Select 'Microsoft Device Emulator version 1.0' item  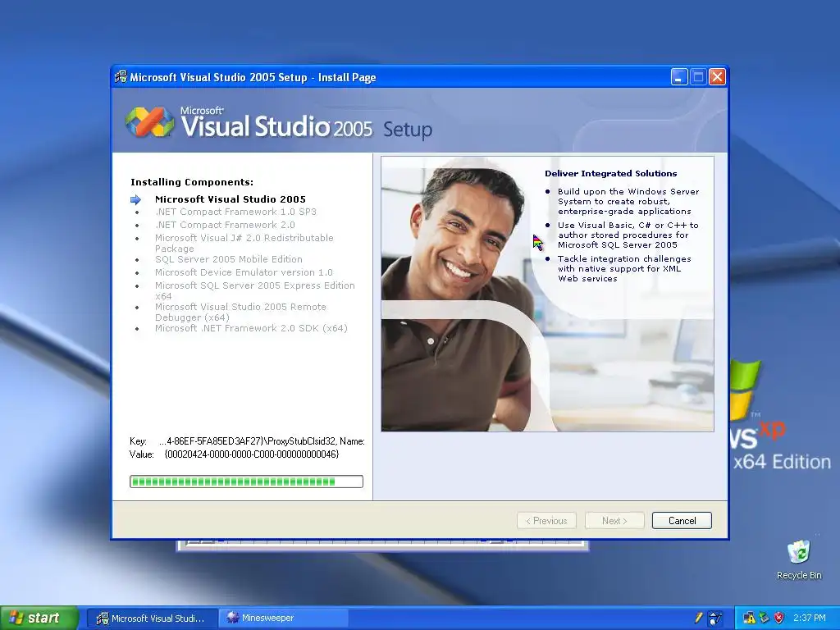244,272
